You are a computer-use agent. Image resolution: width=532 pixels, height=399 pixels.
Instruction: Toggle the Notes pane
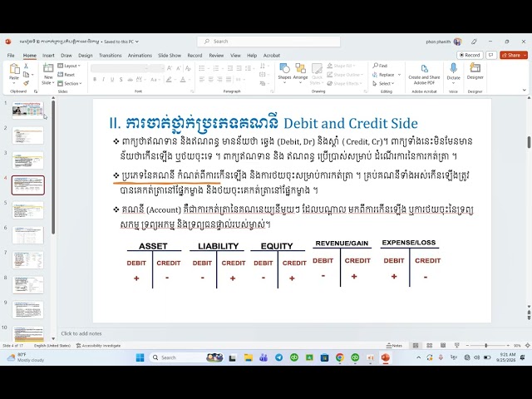click(394, 346)
